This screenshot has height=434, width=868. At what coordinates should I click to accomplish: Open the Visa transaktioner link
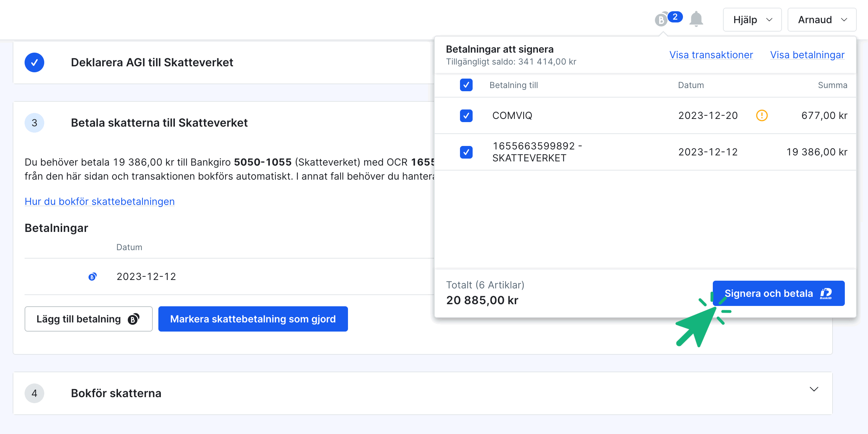point(711,55)
